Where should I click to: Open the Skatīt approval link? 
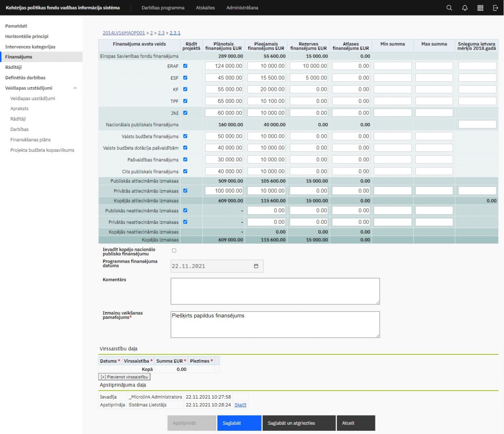point(240,405)
